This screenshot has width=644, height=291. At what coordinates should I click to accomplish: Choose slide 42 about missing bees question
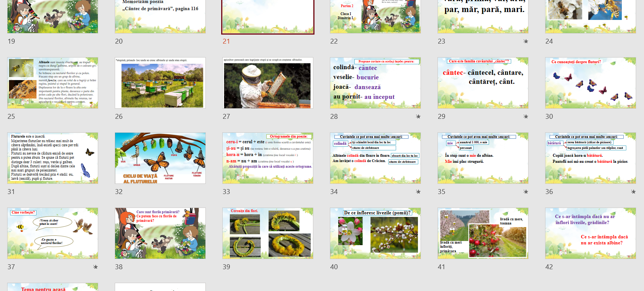tap(590, 233)
